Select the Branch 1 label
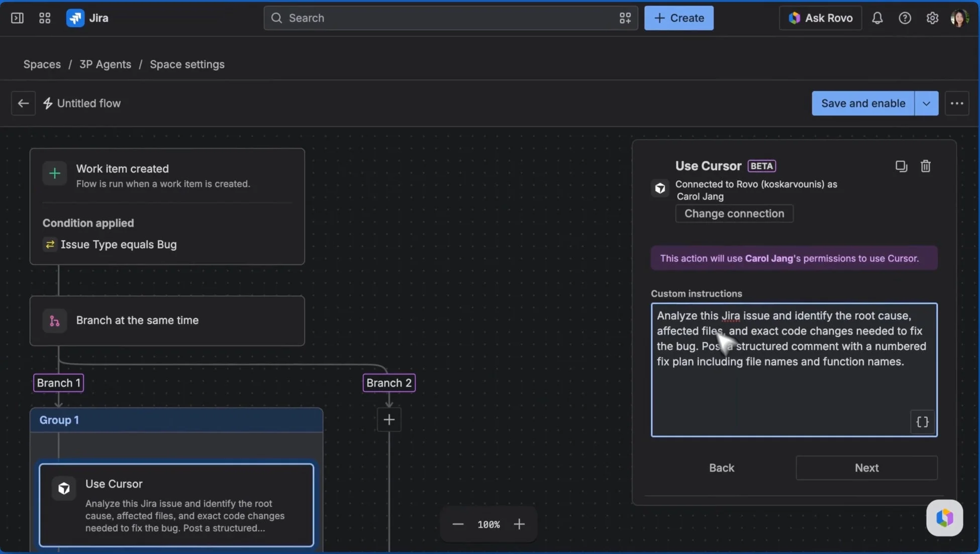The width and height of the screenshot is (980, 554). click(x=58, y=383)
